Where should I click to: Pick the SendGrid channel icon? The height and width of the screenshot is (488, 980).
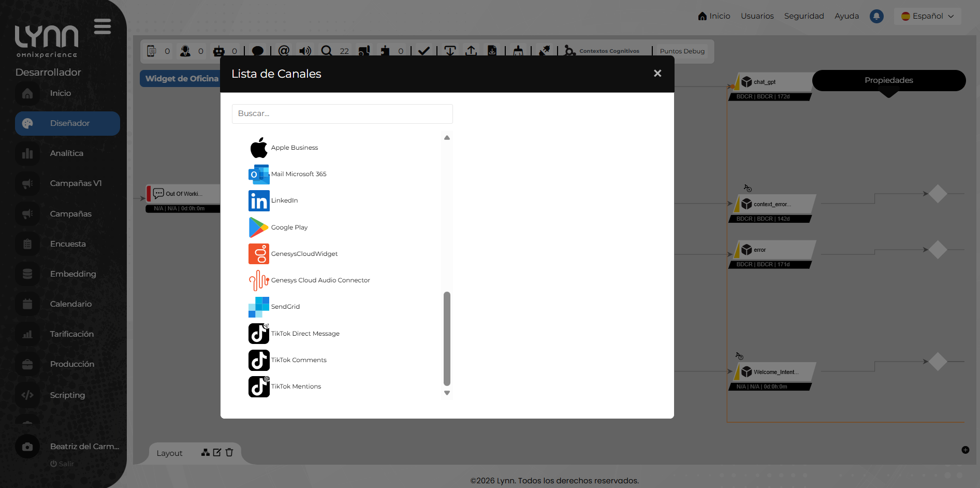[259, 307]
